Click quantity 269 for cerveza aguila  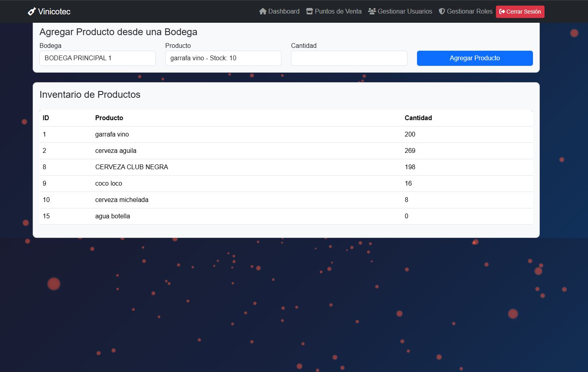(x=410, y=150)
